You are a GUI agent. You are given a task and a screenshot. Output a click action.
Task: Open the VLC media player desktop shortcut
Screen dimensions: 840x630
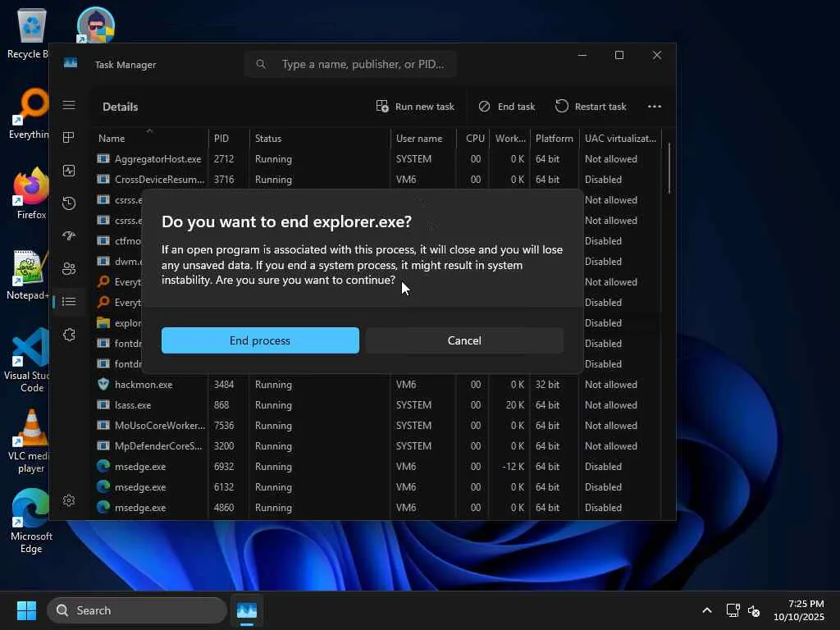coord(29,441)
